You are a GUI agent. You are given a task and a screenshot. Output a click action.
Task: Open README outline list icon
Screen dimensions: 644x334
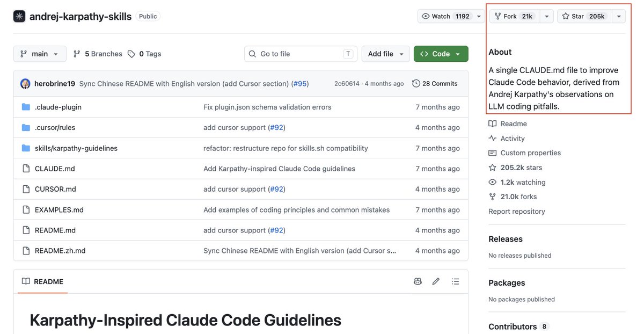point(456,281)
